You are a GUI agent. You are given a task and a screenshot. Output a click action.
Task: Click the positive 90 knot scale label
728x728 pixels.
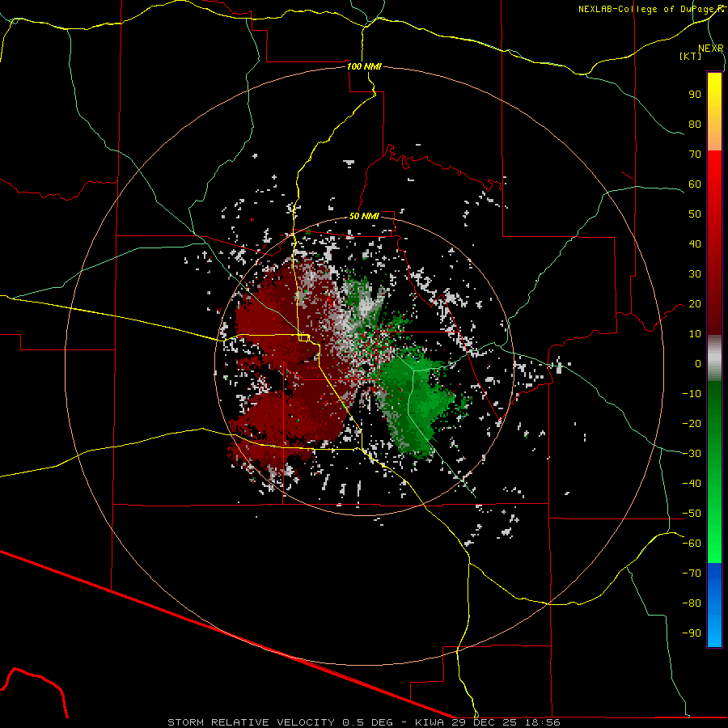click(x=695, y=95)
